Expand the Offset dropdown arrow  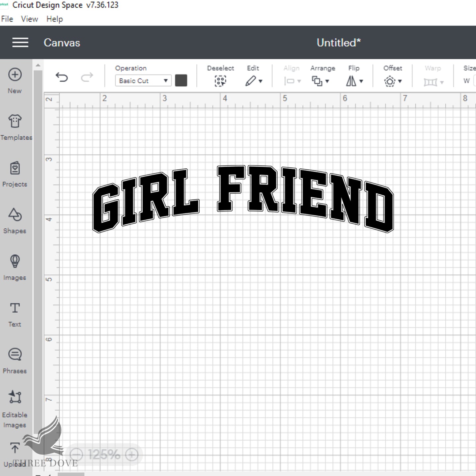(400, 81)
